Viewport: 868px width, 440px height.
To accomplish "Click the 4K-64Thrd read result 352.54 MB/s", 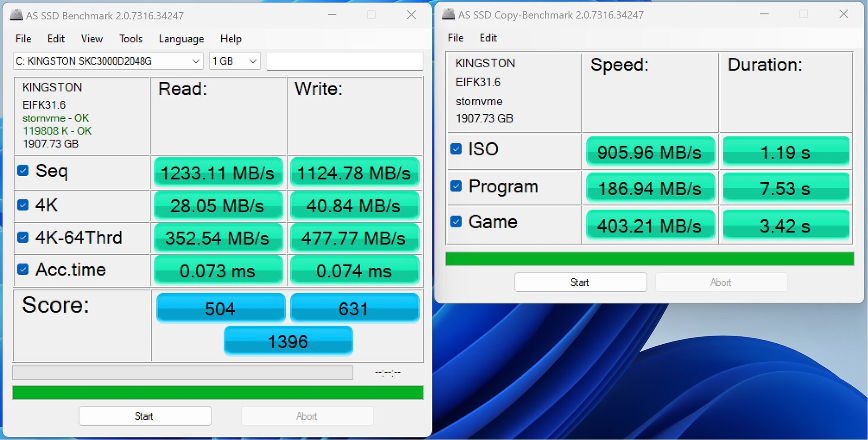I will (x=218, y=238).
